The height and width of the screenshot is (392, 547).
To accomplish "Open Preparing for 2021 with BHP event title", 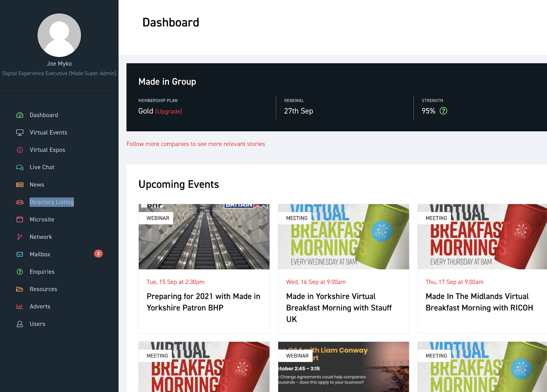I will (203, 302).
